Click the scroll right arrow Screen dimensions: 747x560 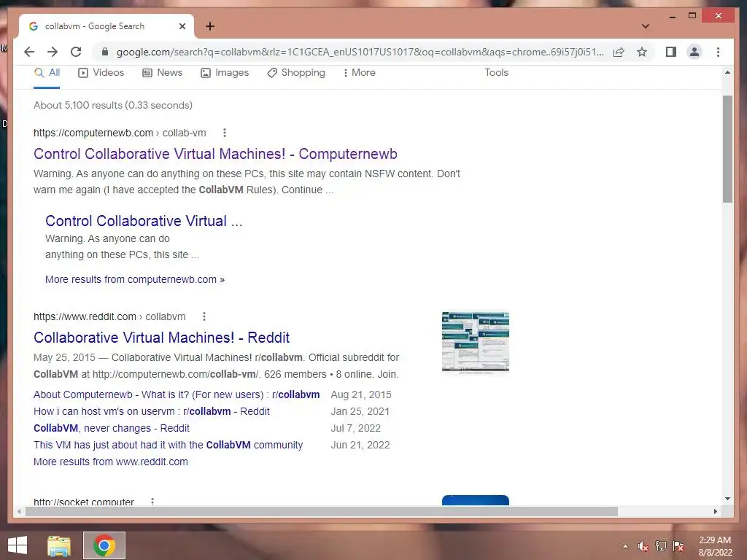(716, 511)
